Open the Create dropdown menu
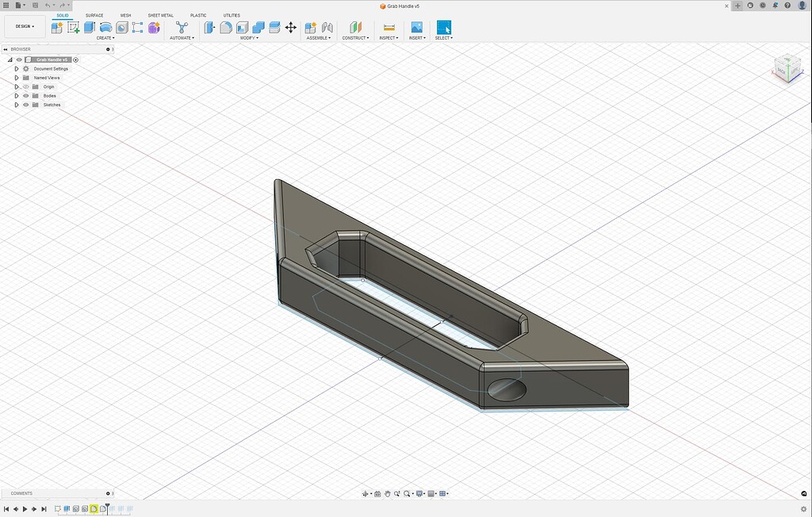The height and width of the screenshot is (517, 812). pos(105,36)
